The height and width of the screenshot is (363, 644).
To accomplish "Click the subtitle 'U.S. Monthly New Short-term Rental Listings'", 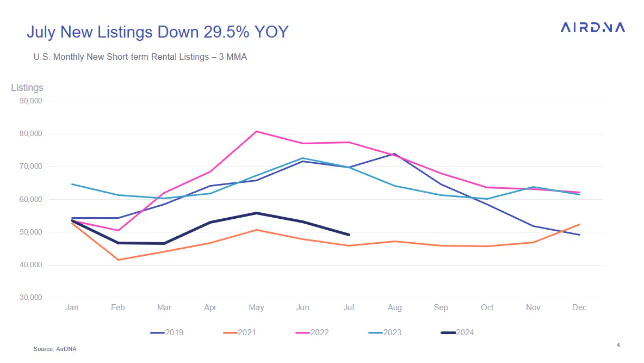I will pos(121,57).
